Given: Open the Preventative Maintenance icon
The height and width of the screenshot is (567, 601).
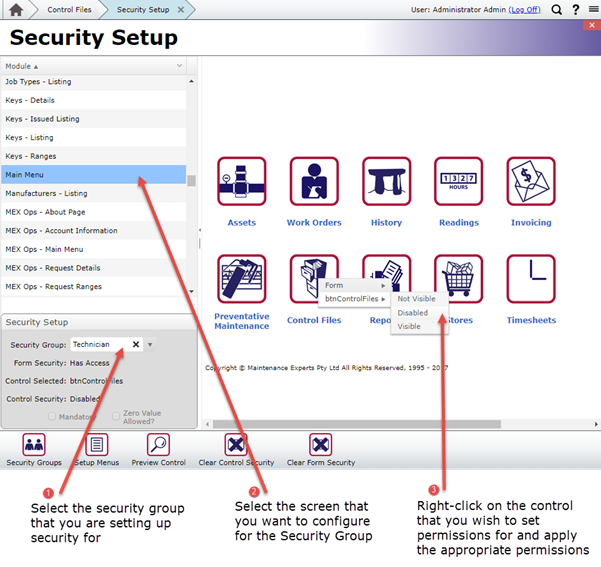Looking at the screenshot, I should (x=241, y=279).
